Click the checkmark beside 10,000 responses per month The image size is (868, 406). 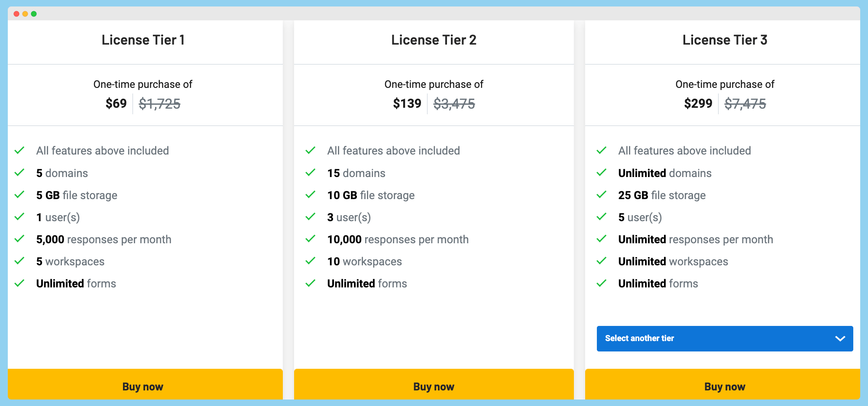point(311,239)
